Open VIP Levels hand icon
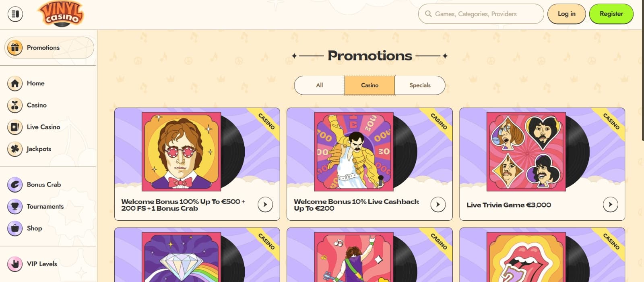The image size is (644, 282). [15, 264]
